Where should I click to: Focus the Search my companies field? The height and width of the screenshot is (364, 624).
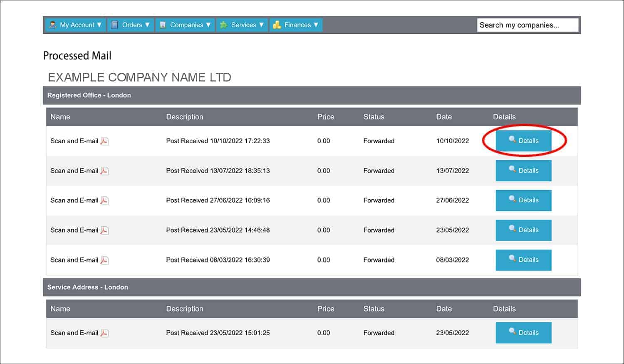[527, 25]
